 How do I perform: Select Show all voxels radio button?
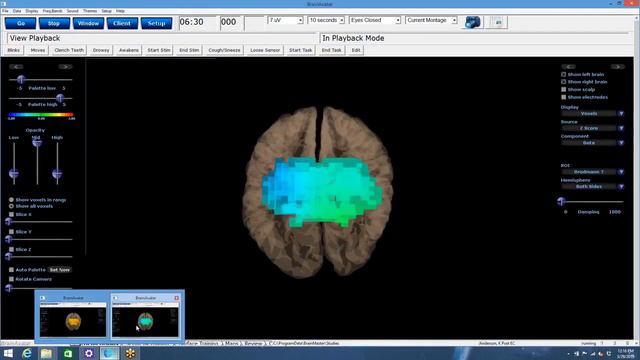coord(11,206)
